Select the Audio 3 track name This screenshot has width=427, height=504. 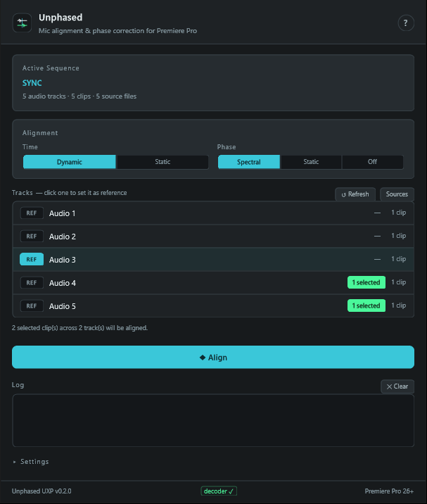[63, 260]
